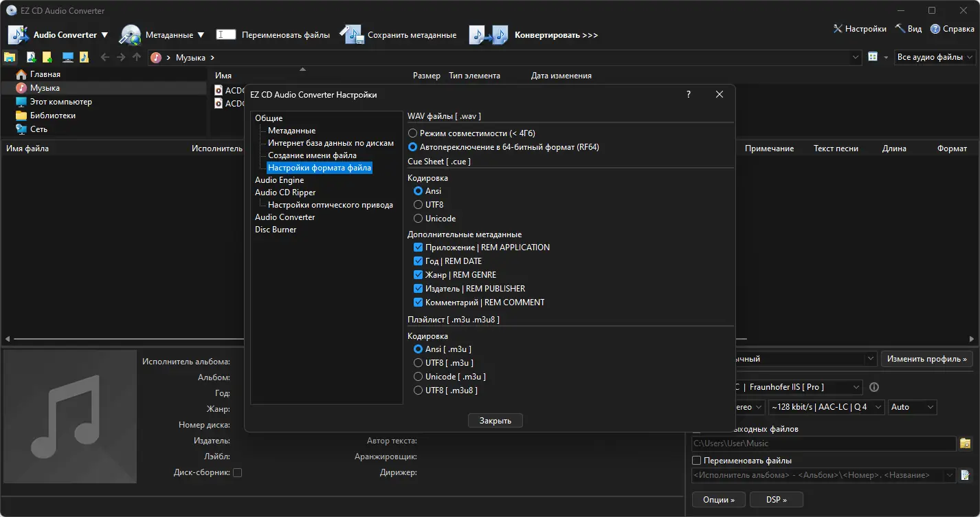Open the Вид hammer icon menu
Viewport: 980px width, 517px height.
coord(900,29)
